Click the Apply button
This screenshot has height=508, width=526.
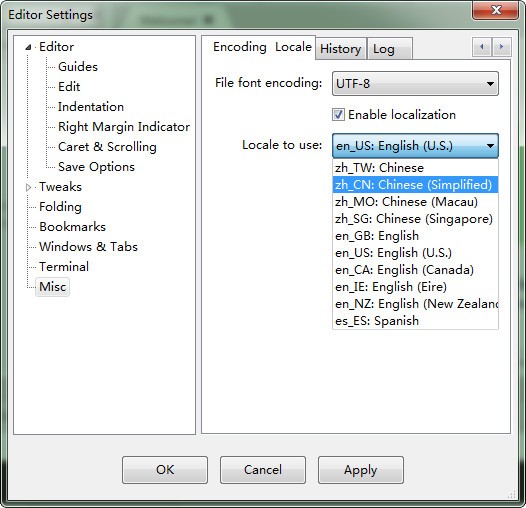(361, 470)
